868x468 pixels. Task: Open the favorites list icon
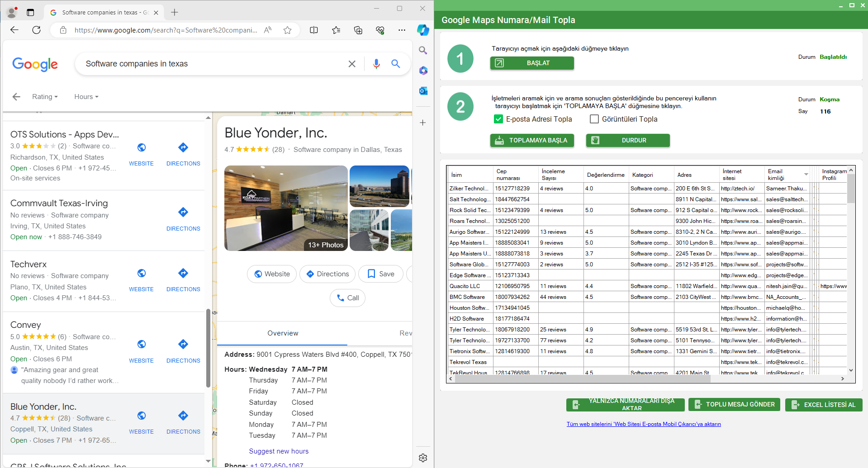336,30
